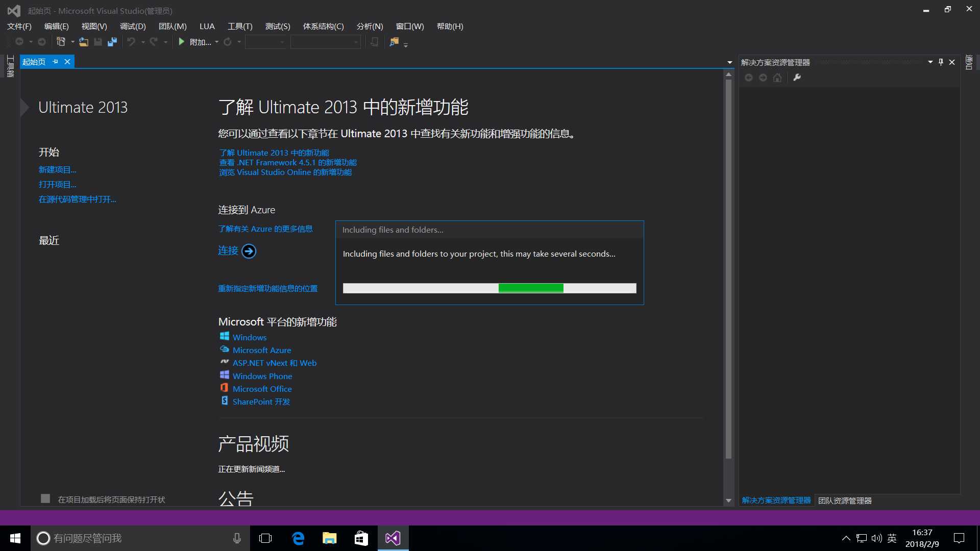
Task: Click the Cortana microphone icon
Action: coord(237,538)
